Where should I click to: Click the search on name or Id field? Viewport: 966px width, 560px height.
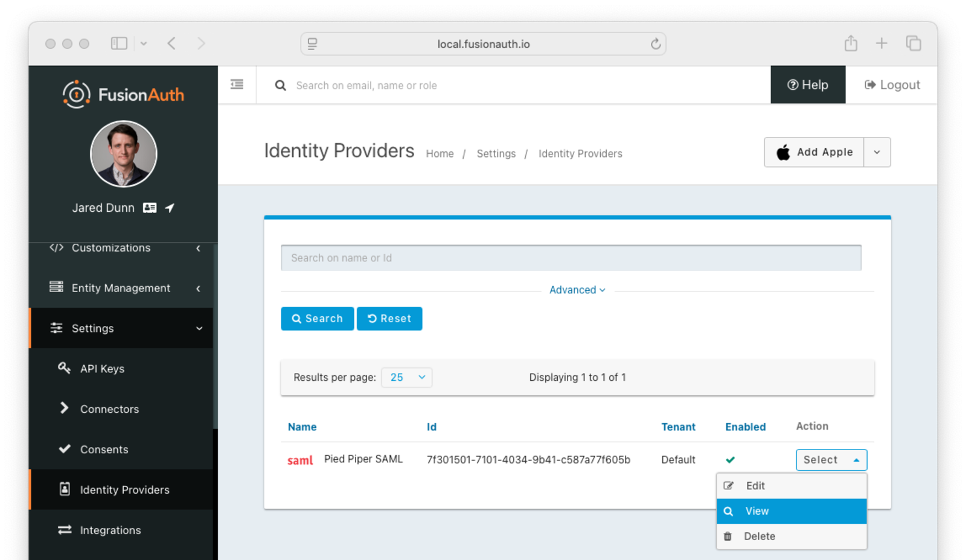tap(571, 258)
